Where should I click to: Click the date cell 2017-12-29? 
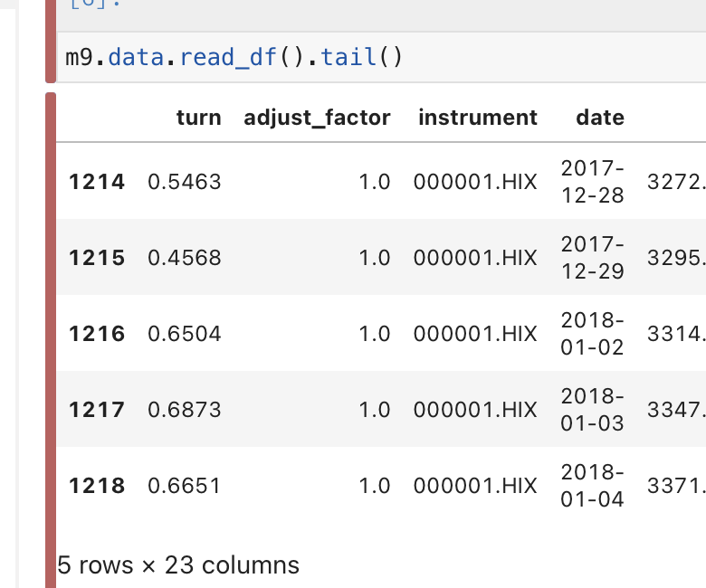click(592, 258)
